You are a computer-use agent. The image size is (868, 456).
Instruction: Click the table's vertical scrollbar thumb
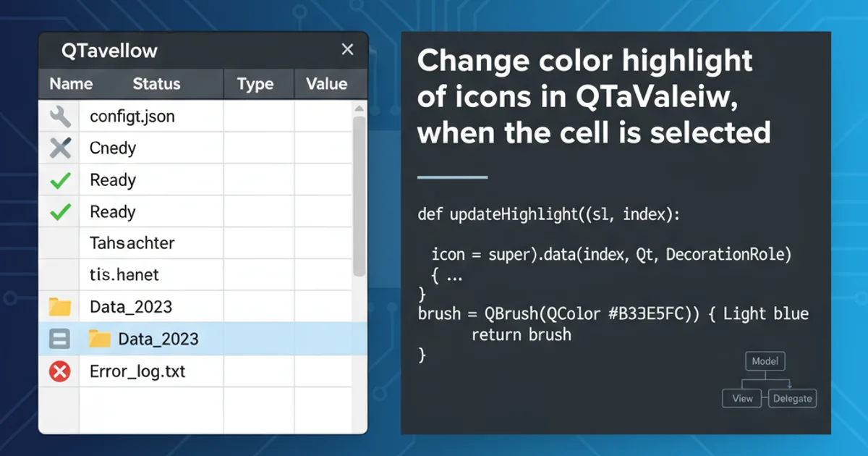(x=359, y=195)
